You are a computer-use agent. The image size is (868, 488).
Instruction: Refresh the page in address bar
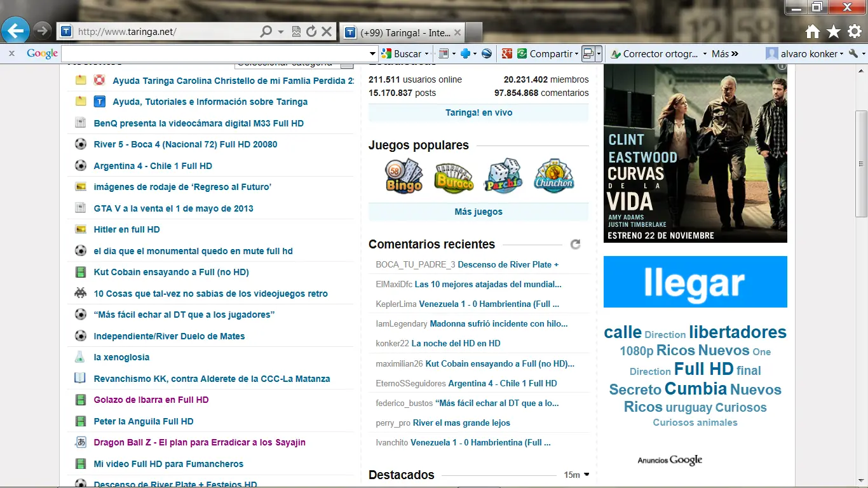tap(311, 31)
